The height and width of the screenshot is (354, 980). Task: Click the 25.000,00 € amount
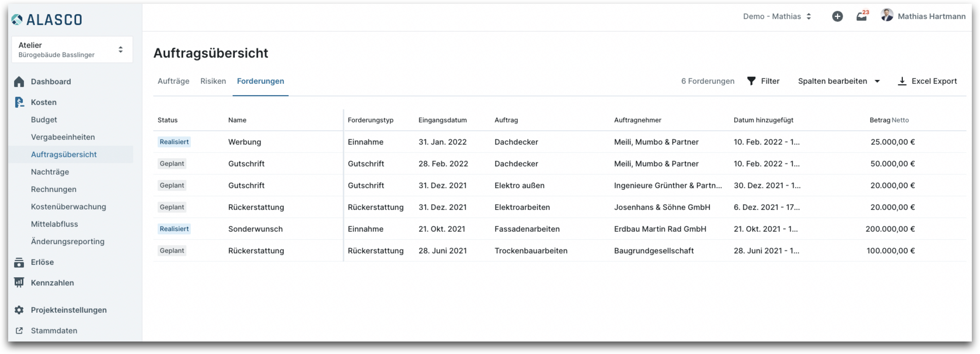(892, 142)
